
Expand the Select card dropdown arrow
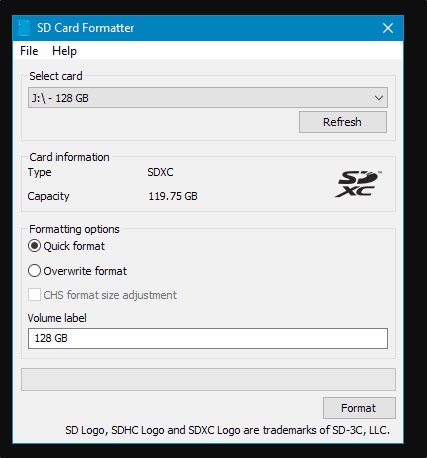click(379, 98)
